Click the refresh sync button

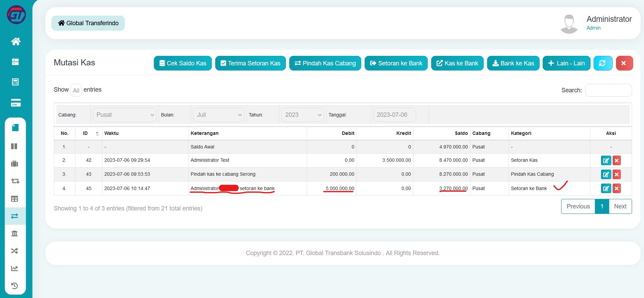pos(603,63)
